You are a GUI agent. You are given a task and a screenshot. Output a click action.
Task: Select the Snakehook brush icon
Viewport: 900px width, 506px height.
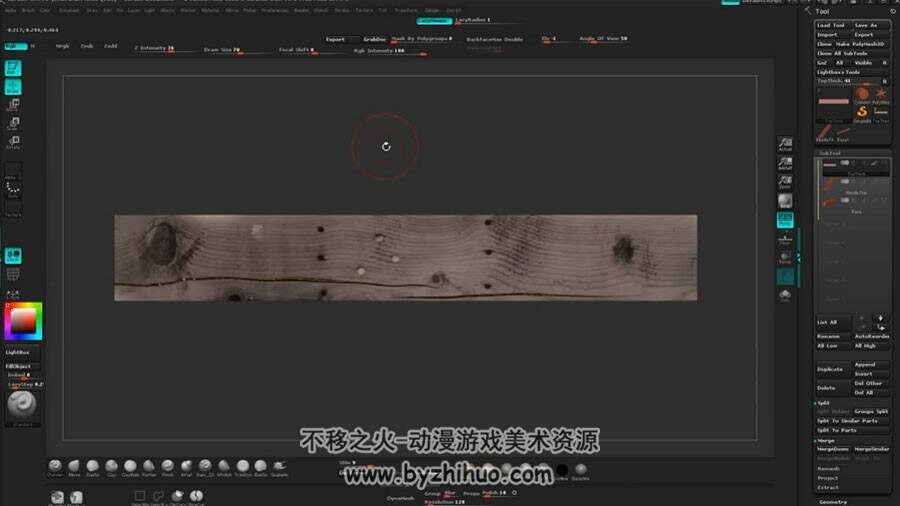280,468
